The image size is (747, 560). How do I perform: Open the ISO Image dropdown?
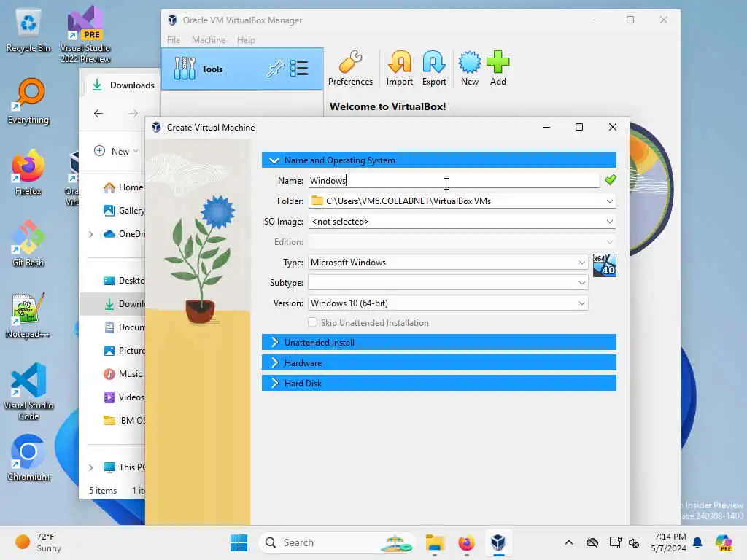(x=609, y=222)
